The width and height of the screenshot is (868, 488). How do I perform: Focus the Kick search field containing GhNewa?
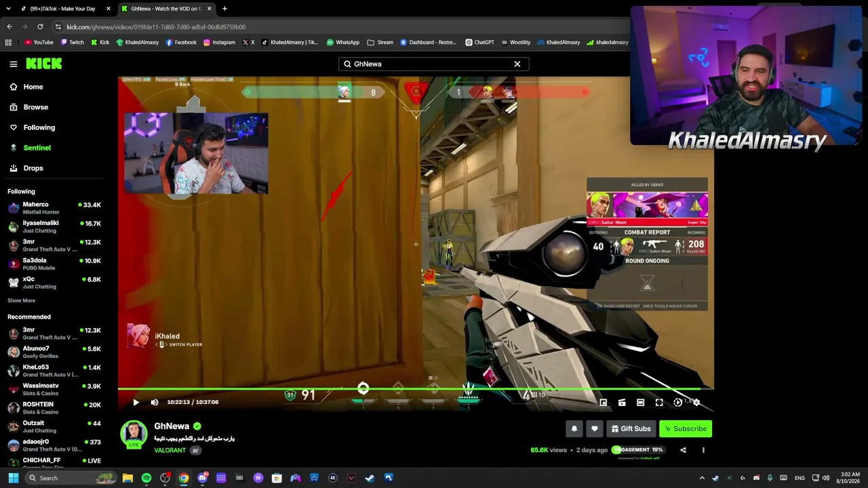pyautogui.click(x=433, y=64)
